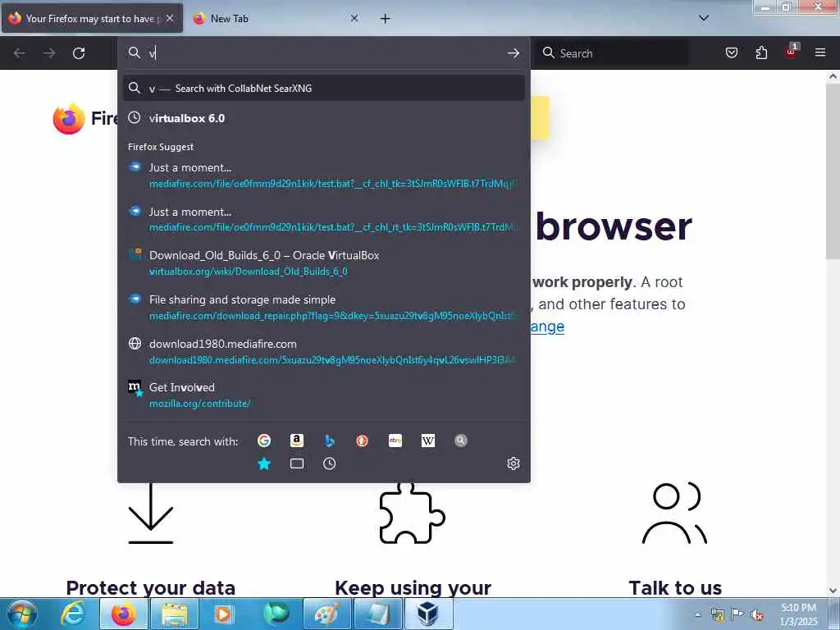Search history using the clock icon
The height and width of the screenshot is (630, 840).
(330, 463)
